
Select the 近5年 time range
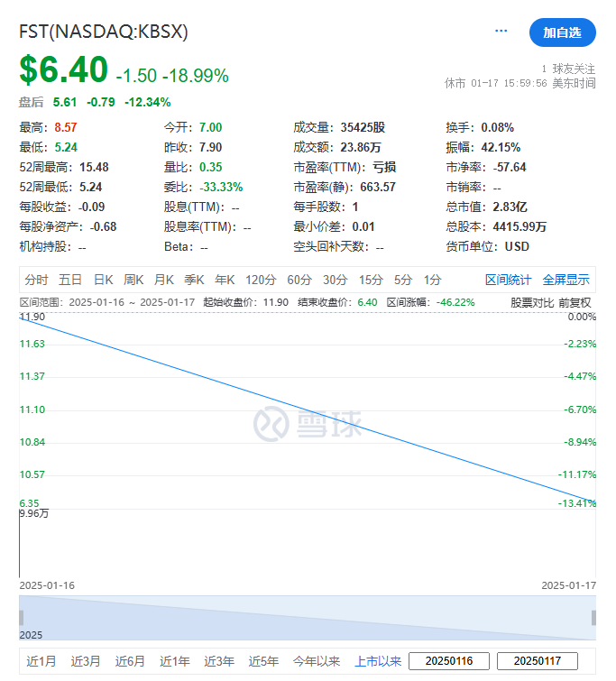[263, 661]
